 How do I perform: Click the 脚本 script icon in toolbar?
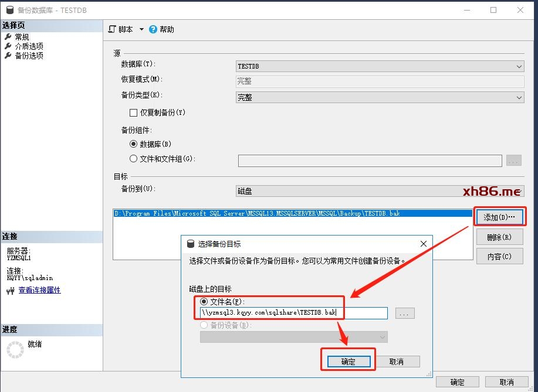[x=113, y=29]
